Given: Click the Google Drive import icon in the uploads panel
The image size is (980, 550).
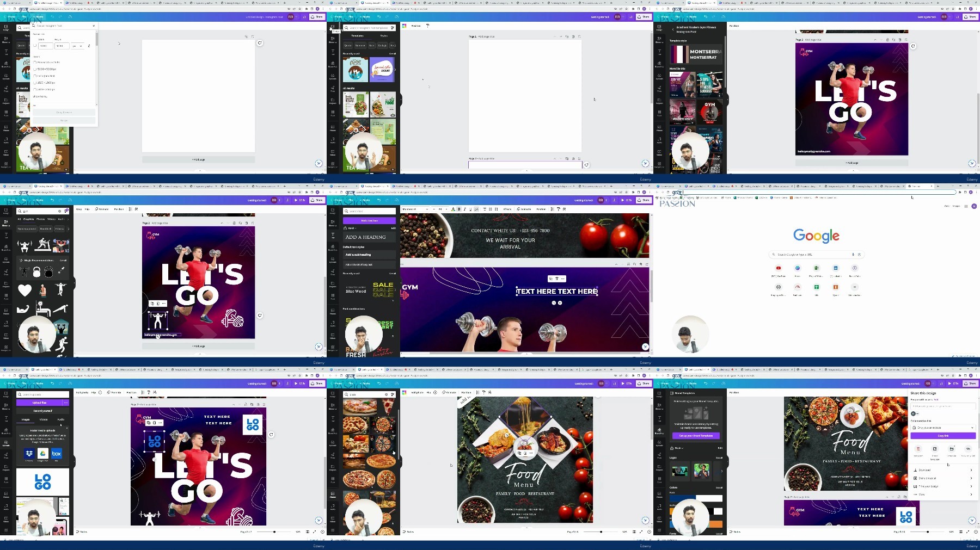Looking at the screenshot, I should point(42,453).
